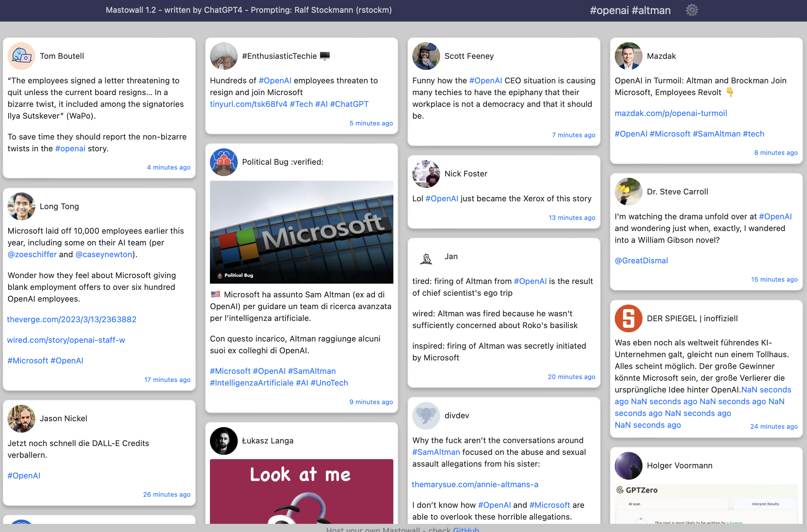Click the name 'DER SPIEGEL | inoffiziell'

692,318
